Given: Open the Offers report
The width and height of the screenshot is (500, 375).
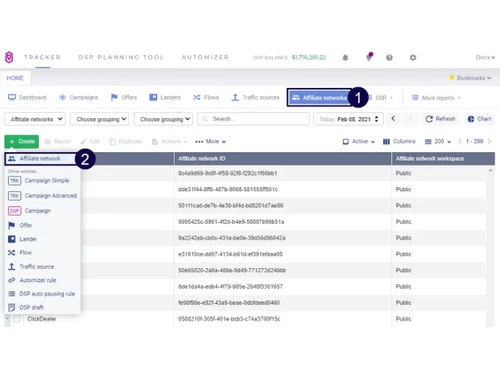Looking at the screenshot, I should [124, 97].
